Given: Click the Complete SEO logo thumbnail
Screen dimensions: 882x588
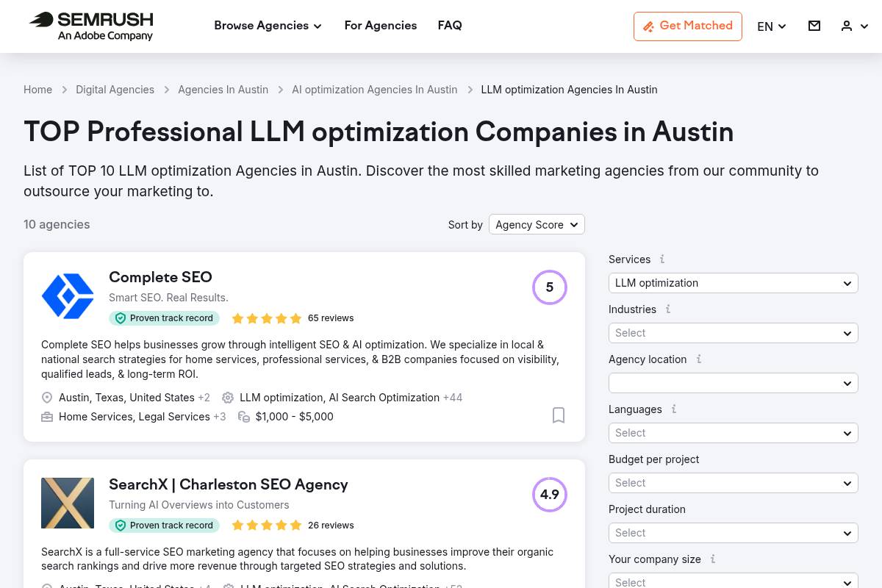Looking at the screenshot, I should [x=68, y=296].
